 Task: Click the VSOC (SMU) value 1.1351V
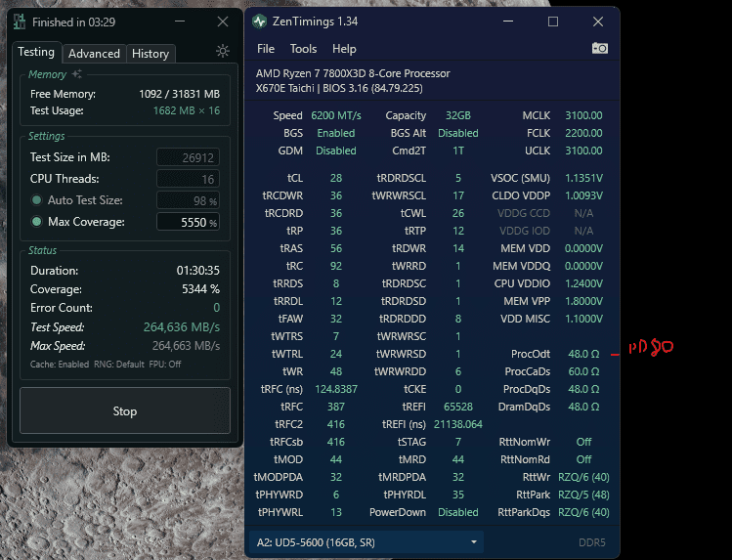point(583,178)
